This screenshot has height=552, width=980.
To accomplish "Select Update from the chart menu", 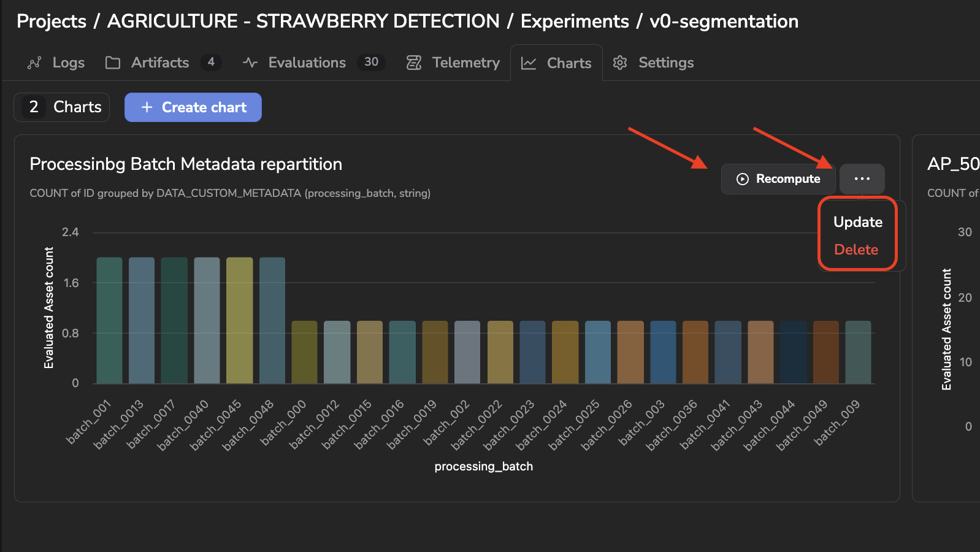I will coord(858,222).
